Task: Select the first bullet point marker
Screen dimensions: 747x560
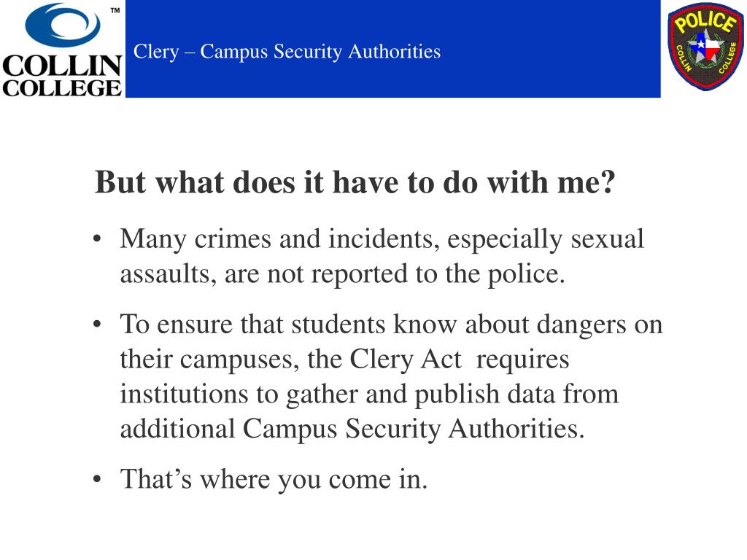Action: [97, 238]
